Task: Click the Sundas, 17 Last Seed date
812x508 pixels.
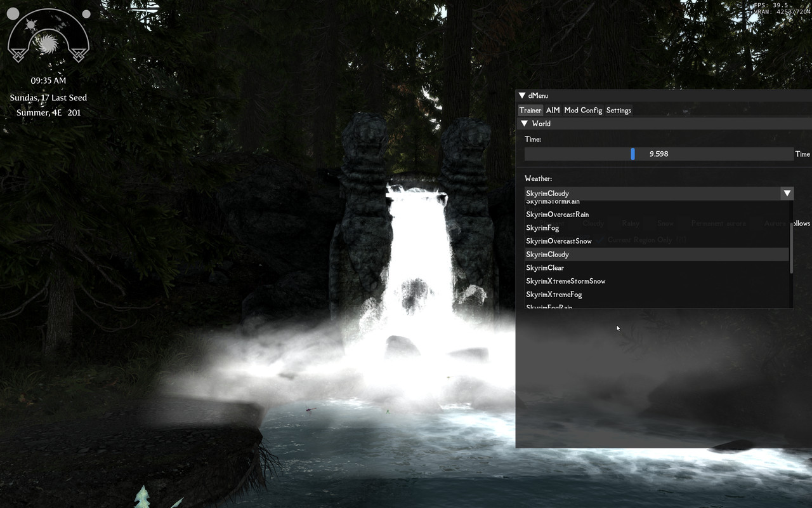Action: click(x=48, y=98)
